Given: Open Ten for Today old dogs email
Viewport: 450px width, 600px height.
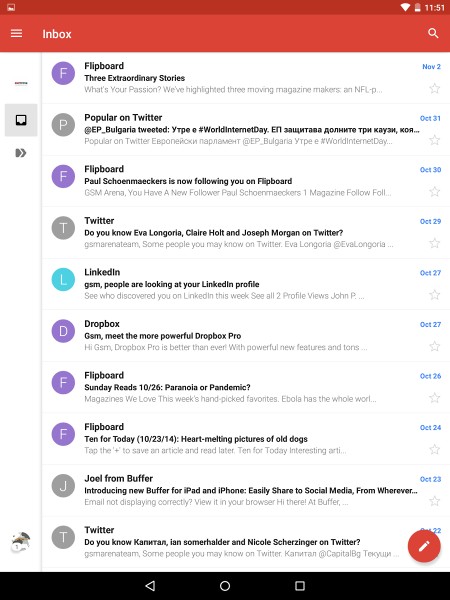Looking at the screenshot, I should coord(246,439).
